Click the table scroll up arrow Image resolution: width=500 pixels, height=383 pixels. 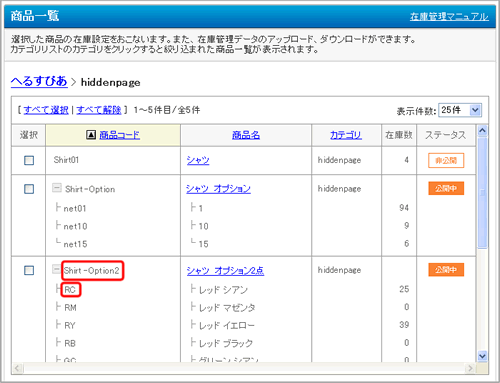click(x=482, y=131)
